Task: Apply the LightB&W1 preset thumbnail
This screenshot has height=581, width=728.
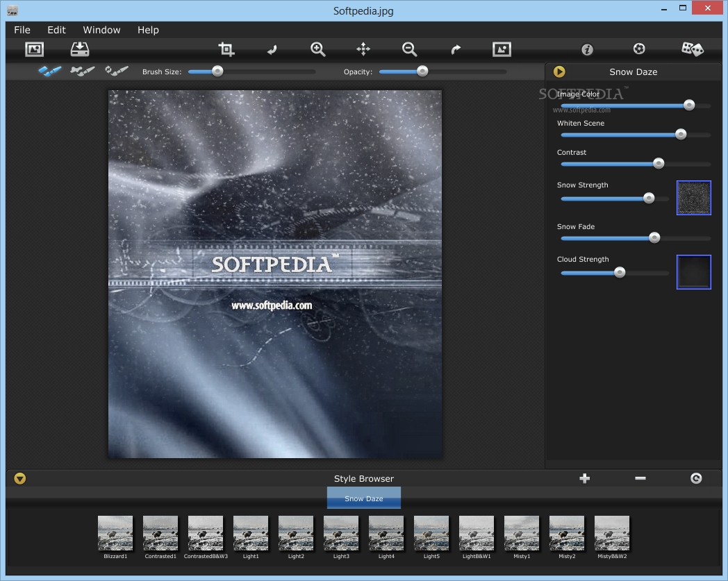Action: click(x=477, y=533)
